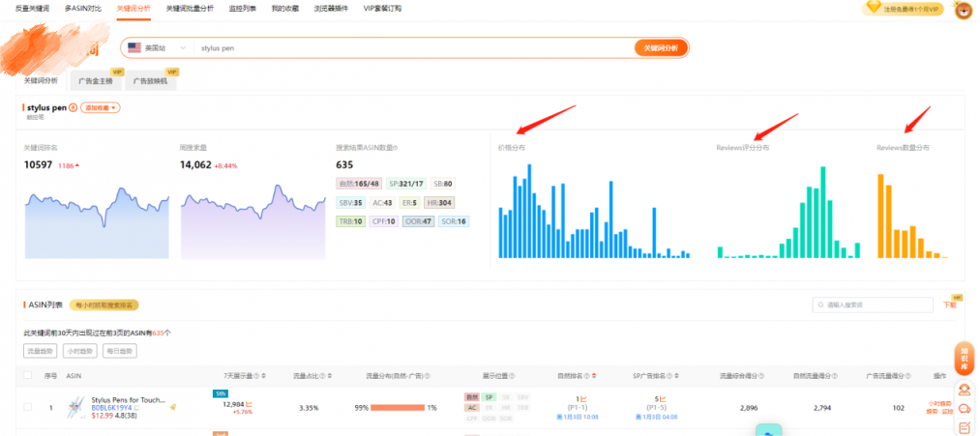Click the trend chart icon next to 12,984
The height and width of the screenshot is (436, 980).
[x=249, y=403]
